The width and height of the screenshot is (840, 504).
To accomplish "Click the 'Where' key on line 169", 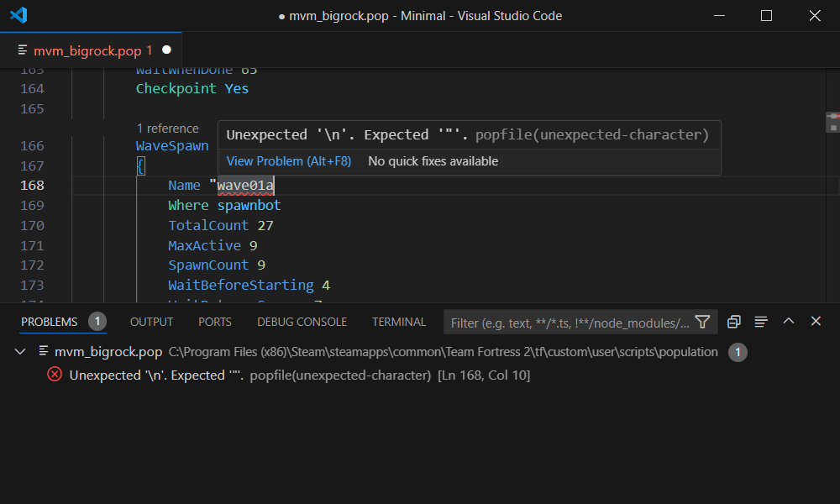I will (x=188, y=205).
